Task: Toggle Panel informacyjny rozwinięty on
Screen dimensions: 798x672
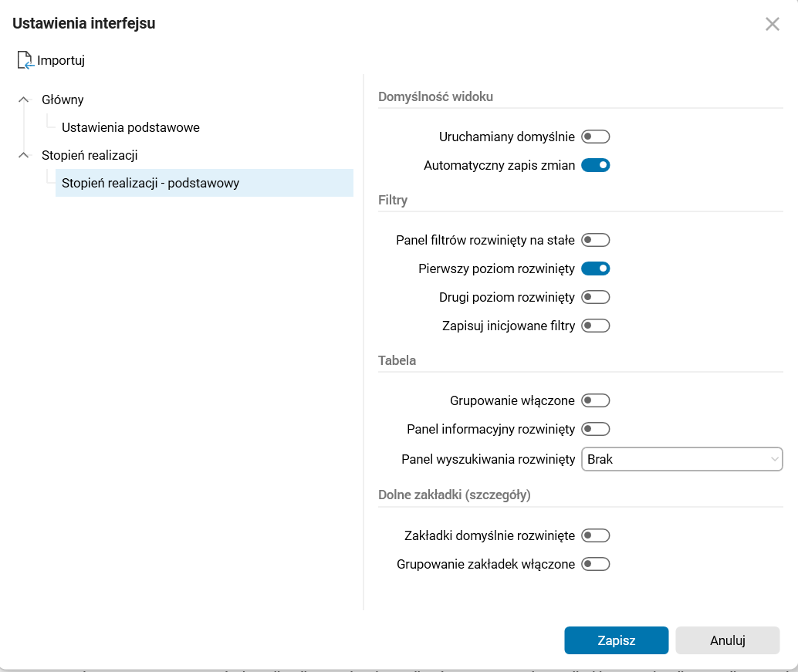Action: tap(595, 429)
